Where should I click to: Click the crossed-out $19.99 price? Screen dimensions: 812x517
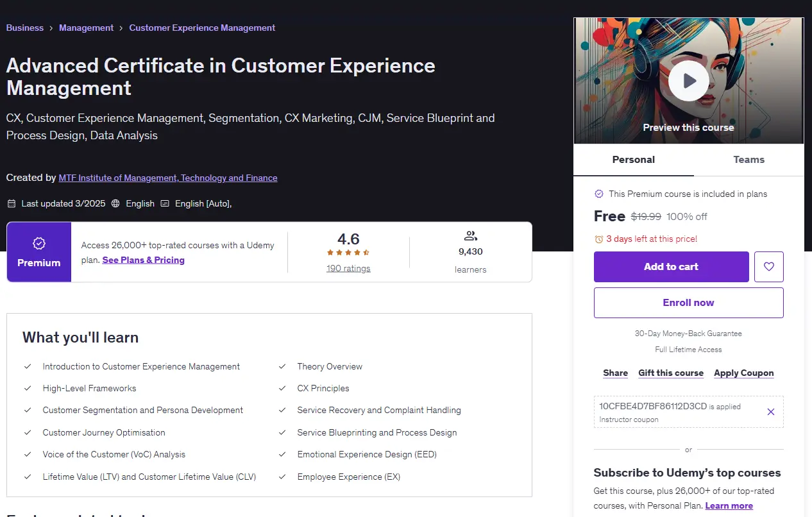pyautogui.click(x=646, y=217)
